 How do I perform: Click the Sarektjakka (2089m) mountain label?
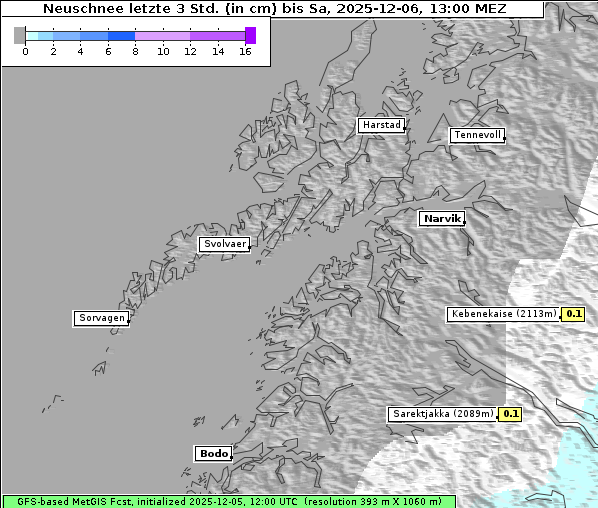443,414
